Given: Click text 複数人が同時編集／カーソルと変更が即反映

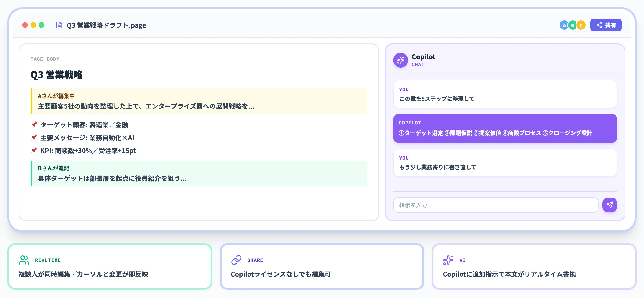Looking at the screenshot, I should tap(83, 274).
